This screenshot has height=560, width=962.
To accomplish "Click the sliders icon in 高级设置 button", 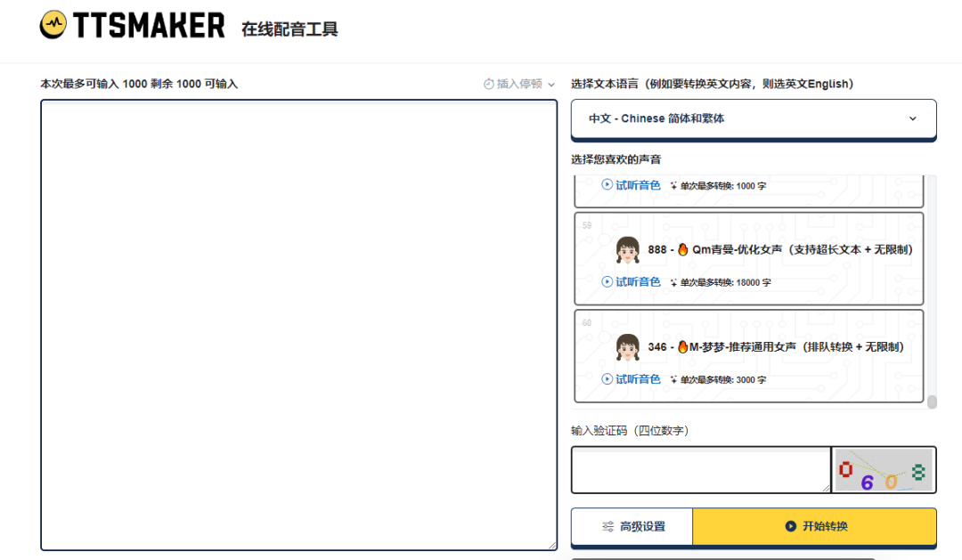I will click(608, 526).
